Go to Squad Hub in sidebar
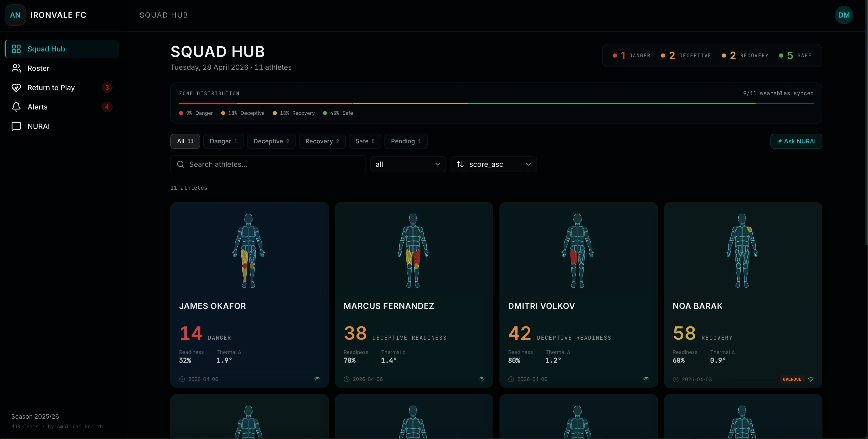Viewport: 868px width, 439px height. [x=62, y=49]
